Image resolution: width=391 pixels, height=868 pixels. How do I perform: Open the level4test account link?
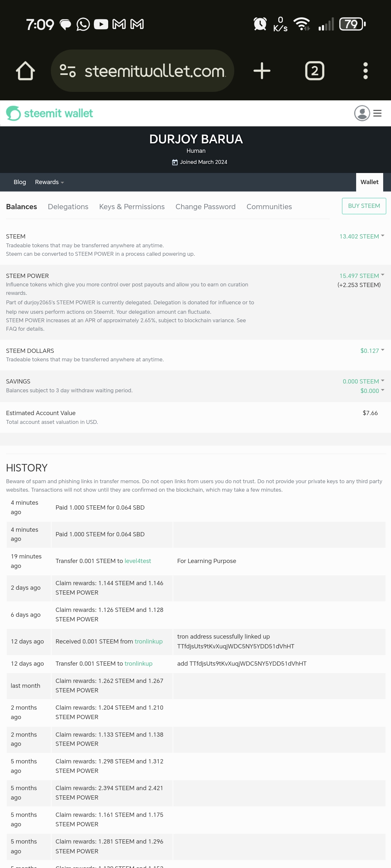pos(138,561)
